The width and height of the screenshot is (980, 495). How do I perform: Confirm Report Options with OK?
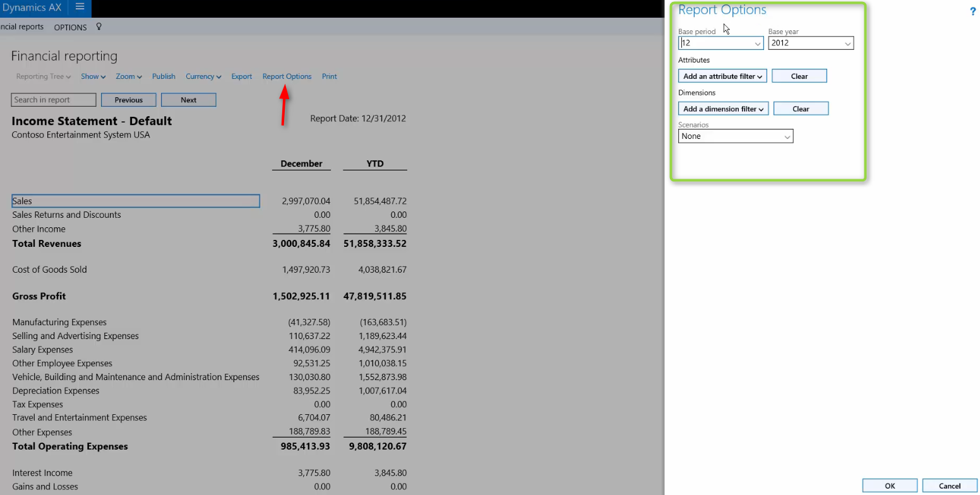(x=890, y=486)
